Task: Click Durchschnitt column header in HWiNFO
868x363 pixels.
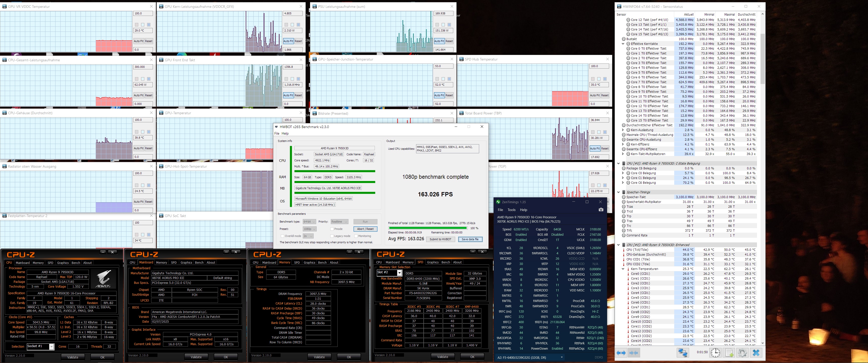Action: tap(746, 14)
